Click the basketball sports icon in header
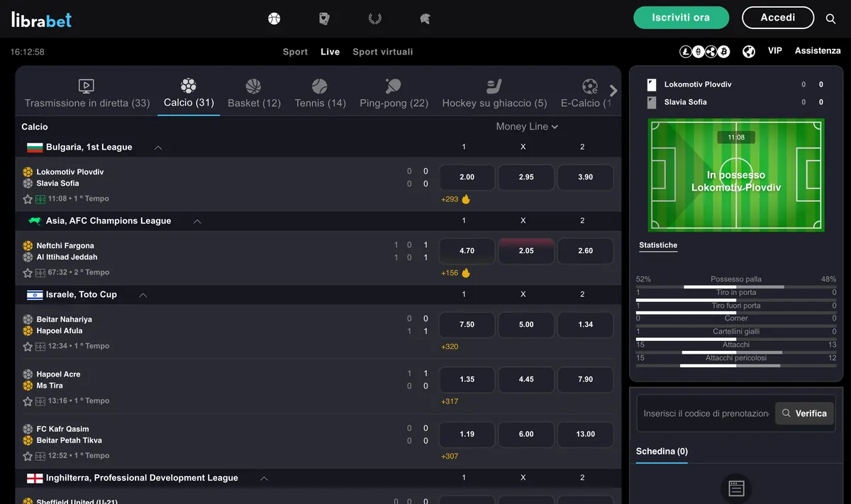851x504 pixels. click(x=274, y=18)
